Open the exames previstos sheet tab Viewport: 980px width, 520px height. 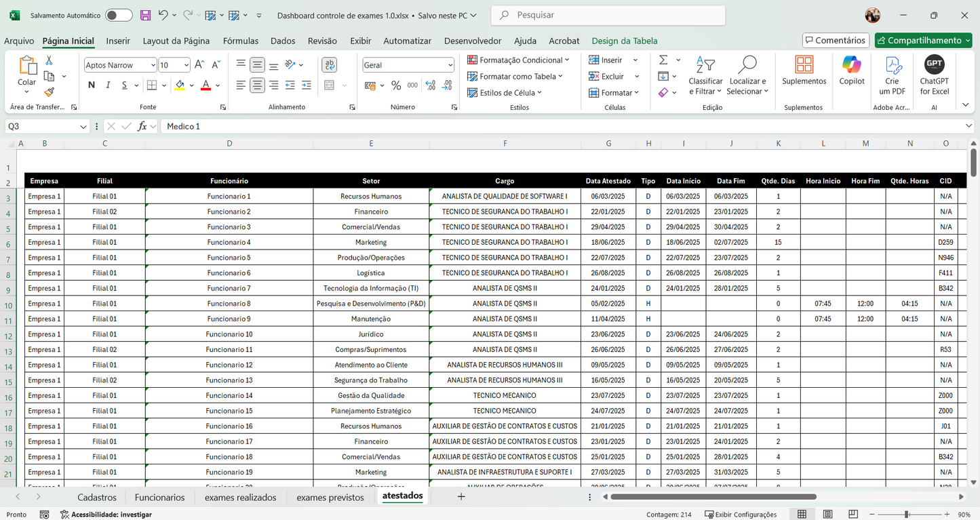330,496
